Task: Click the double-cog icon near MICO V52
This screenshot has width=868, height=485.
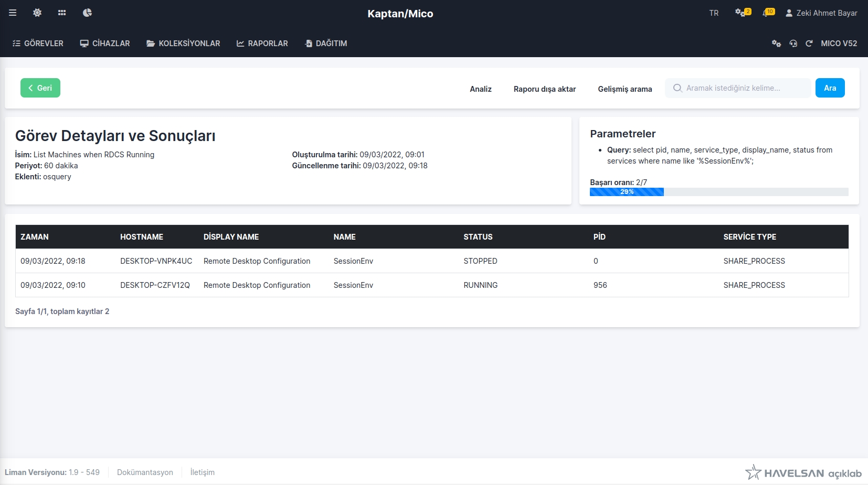Action: tap(776, 44)
